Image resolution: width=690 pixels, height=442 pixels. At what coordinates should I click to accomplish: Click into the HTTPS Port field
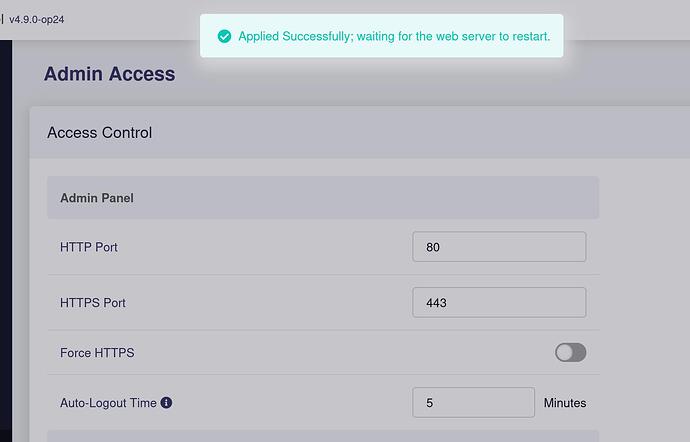point(499,302)
